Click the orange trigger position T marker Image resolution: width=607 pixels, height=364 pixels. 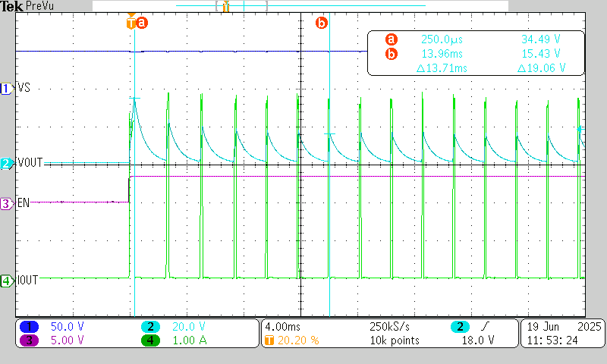[131, 23]
